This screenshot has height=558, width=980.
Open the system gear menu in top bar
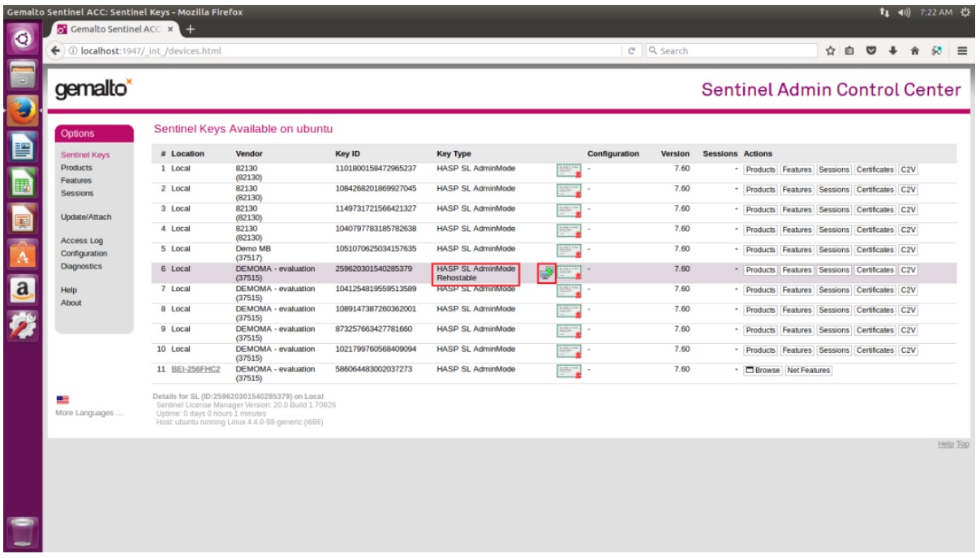coord(965,12)
